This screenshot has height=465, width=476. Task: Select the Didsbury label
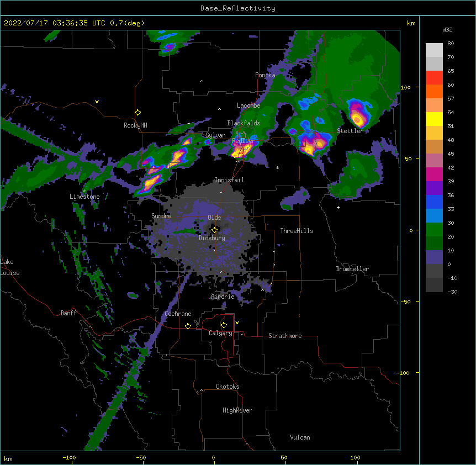212,238
